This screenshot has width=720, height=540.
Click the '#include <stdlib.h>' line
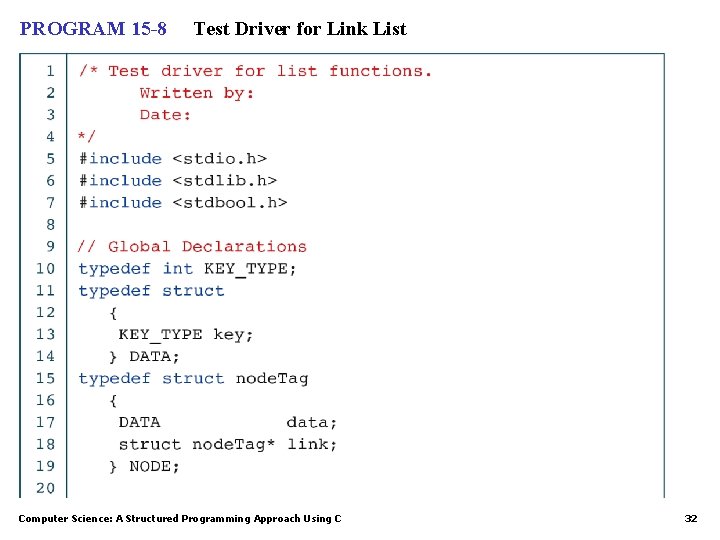coord(178,180)
